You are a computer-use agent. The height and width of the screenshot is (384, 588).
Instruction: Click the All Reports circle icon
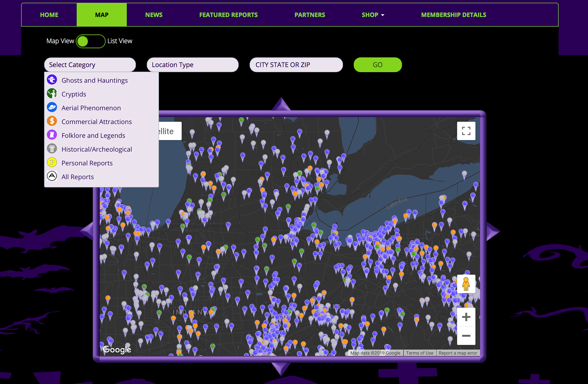click(52, 176)
